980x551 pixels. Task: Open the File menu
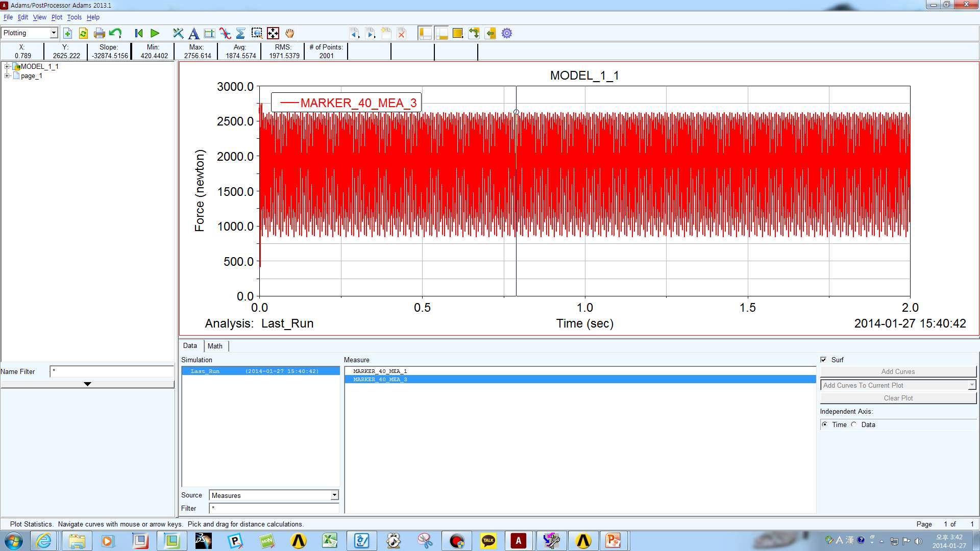[x=8, y=17]
